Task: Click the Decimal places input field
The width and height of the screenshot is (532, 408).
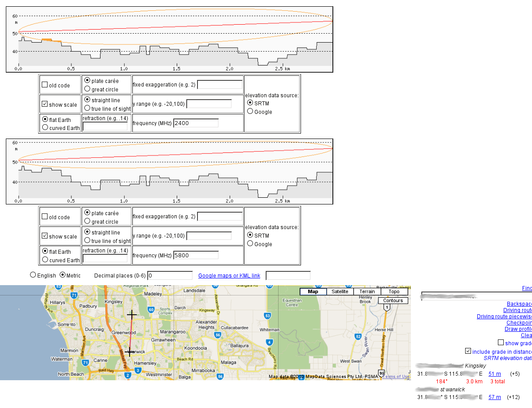Action: coord(170,275)
